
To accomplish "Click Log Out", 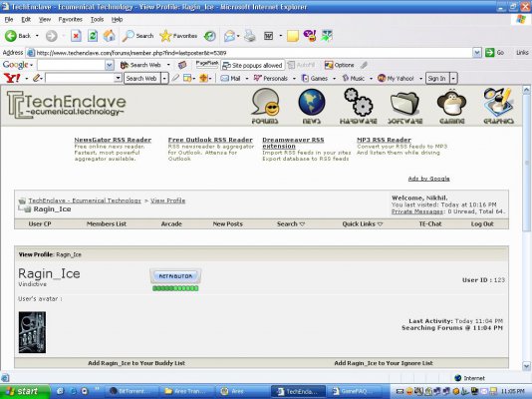I will (x=482, y=223).
